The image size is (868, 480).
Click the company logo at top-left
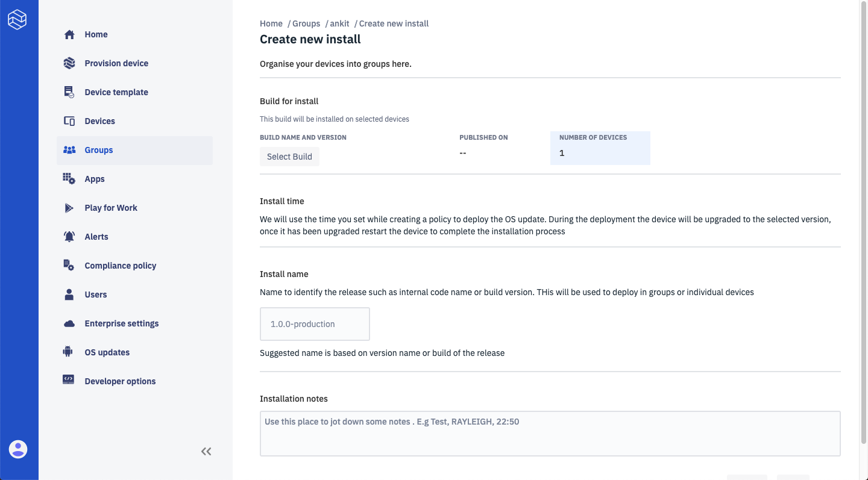(x=17, y=20)
